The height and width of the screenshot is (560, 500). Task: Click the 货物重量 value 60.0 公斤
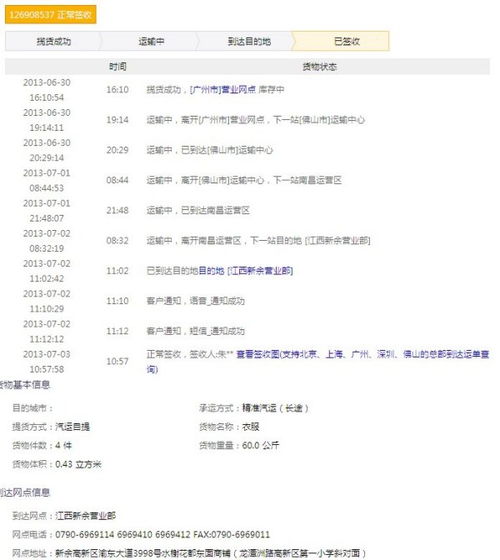pos(261,445)
